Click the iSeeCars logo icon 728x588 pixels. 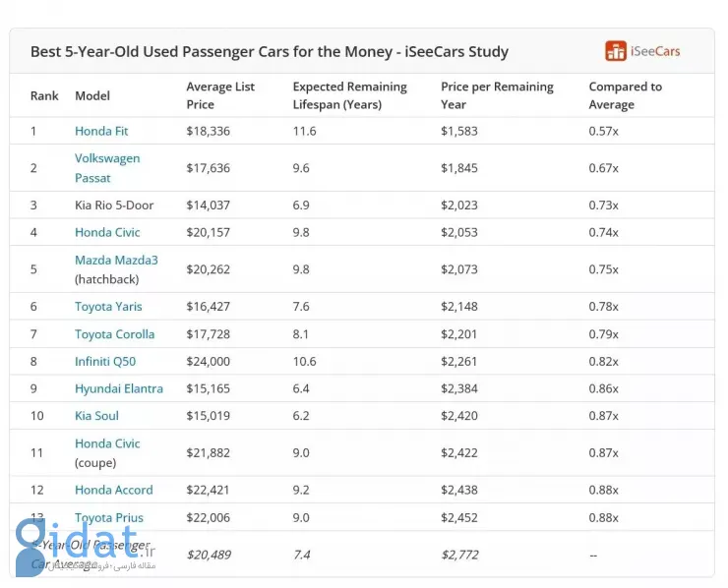(616, 51)
